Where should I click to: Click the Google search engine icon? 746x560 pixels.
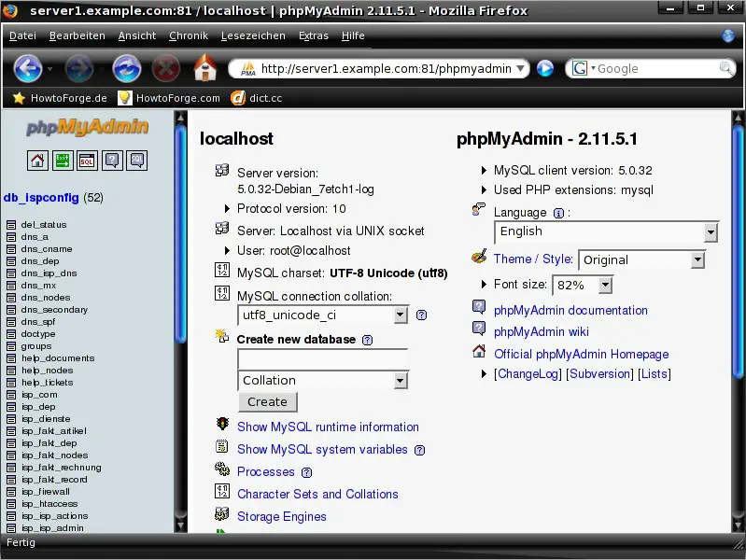coord(579,68)
